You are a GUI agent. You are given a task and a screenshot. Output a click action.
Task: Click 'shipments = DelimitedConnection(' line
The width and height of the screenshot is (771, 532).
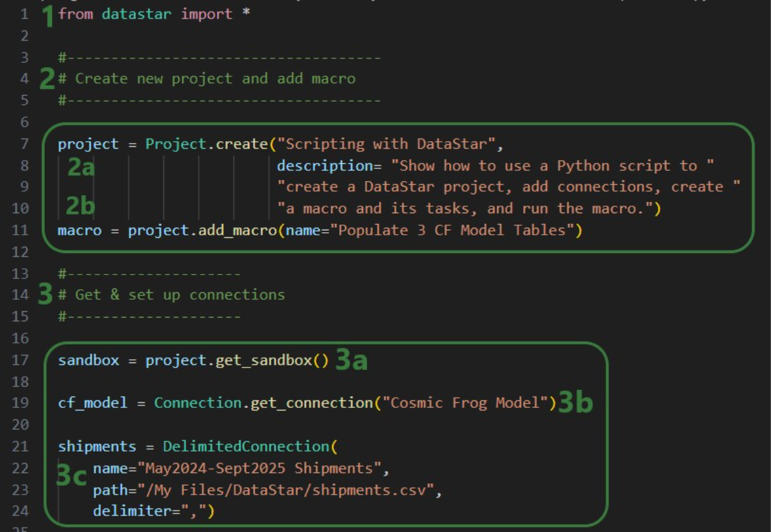point(198,447)
